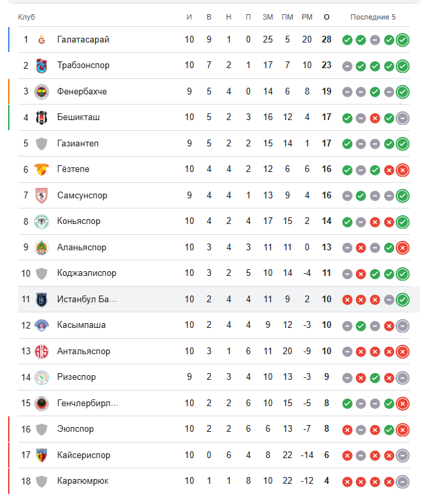Click the Göztepe club crest

[x=42, y=169]
